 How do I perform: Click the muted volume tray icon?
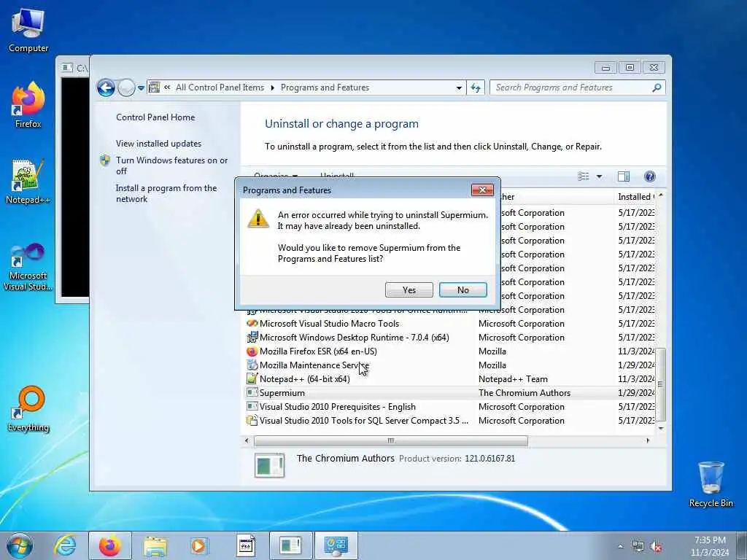656,547
